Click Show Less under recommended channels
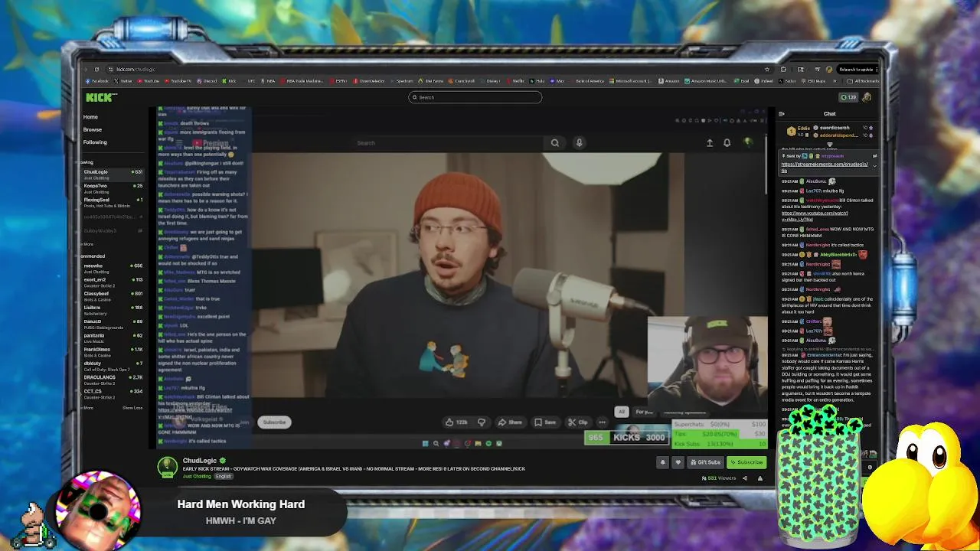 click(x=132, y=408)
